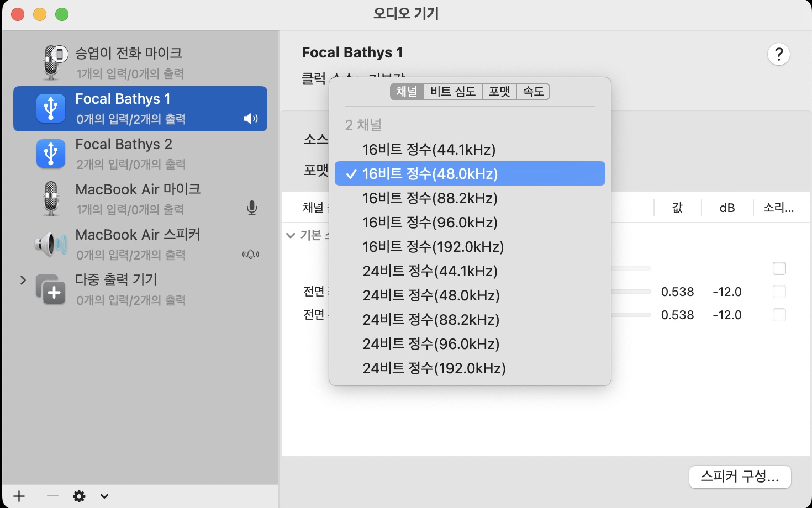The image size is (812, 508).
Task: Click first channel dB value -12.0
Action: (x=727, y=292)
